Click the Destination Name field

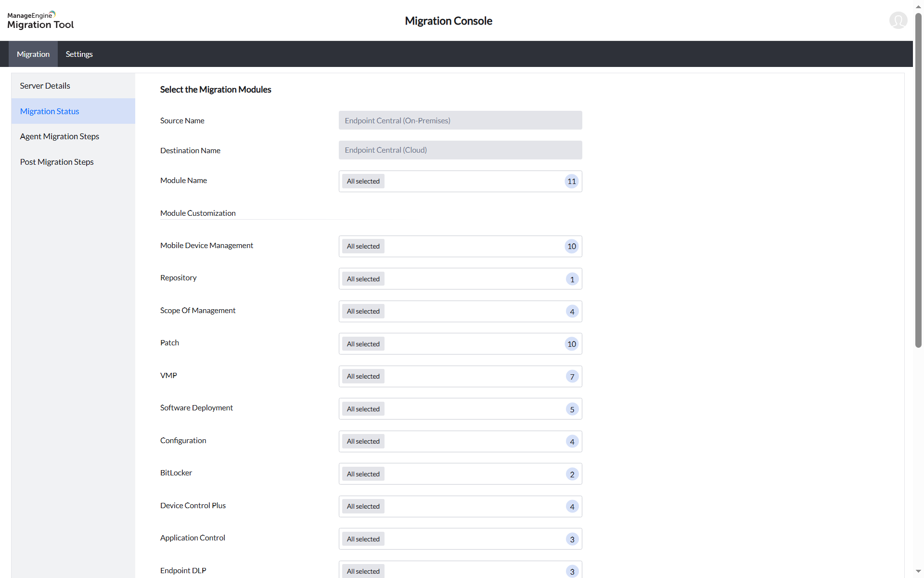tap(460, 150)
